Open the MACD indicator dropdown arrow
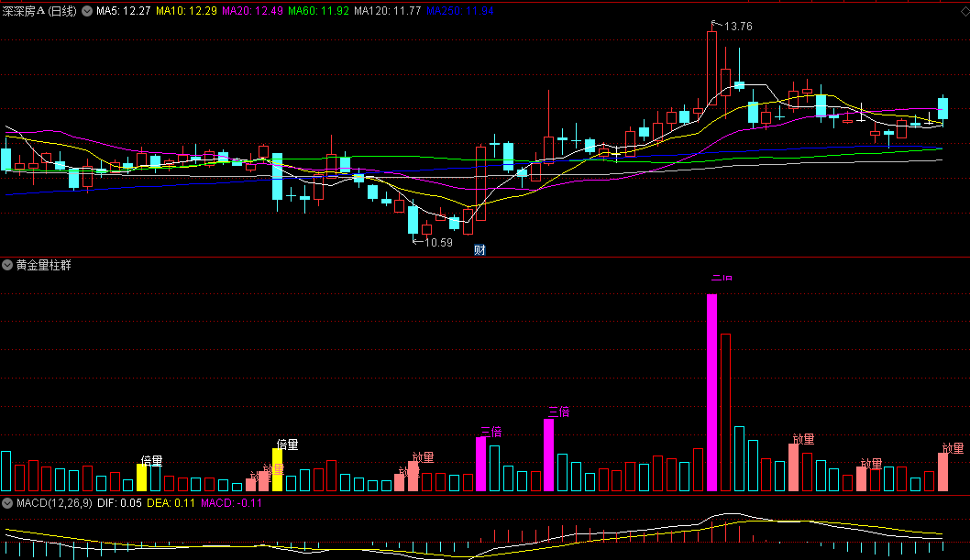This screenshot has width=970, height=560. [x=7, y=503]
